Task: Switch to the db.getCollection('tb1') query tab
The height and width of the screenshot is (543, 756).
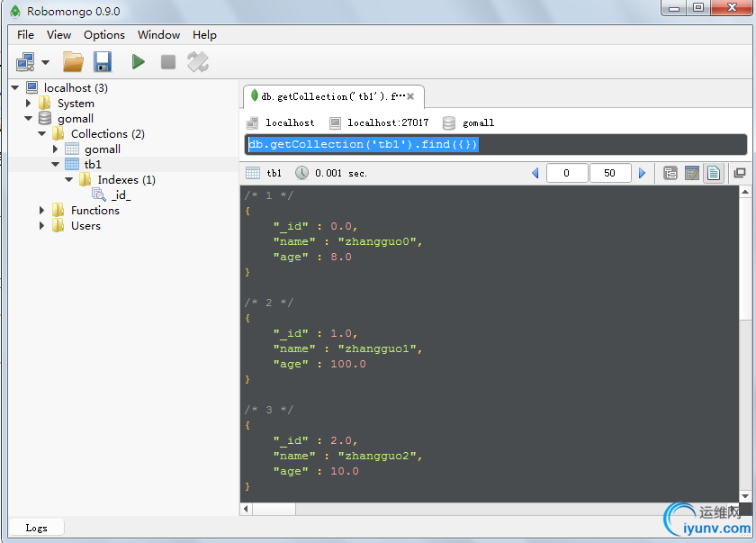Action: [x=333, y=96]
